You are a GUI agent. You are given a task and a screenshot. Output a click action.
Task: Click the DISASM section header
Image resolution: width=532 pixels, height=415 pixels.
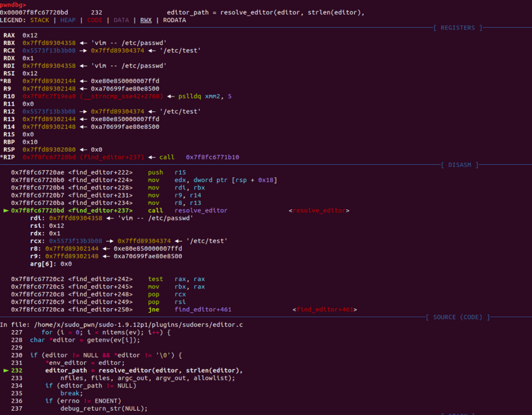point(460,165)
